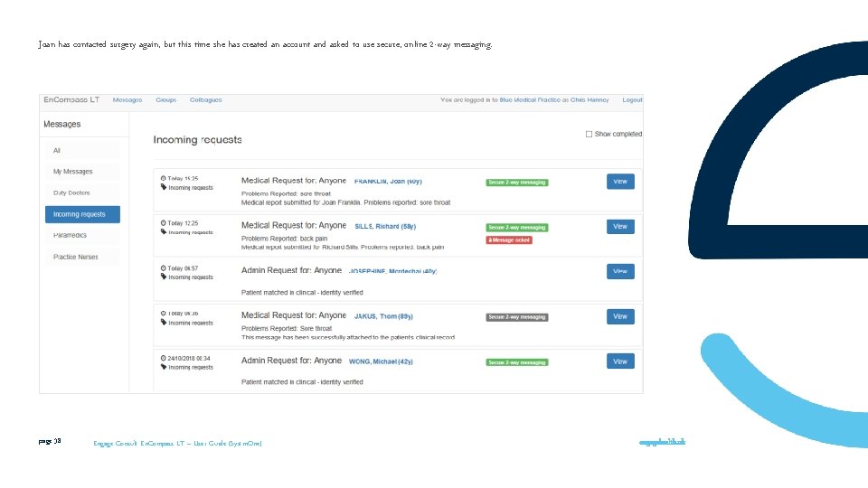Open patient link WONG, Michael
Screen dimensions: 868x488
(381, 361)
